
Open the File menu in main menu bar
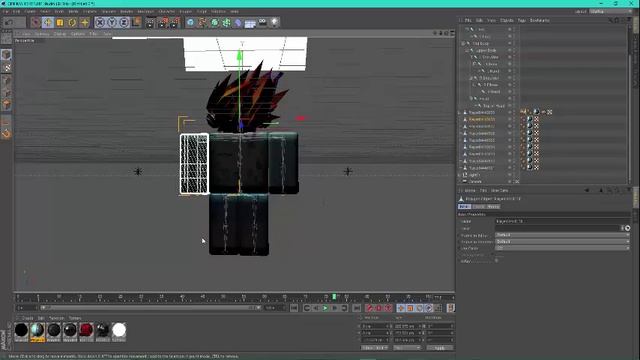(6, 11)
